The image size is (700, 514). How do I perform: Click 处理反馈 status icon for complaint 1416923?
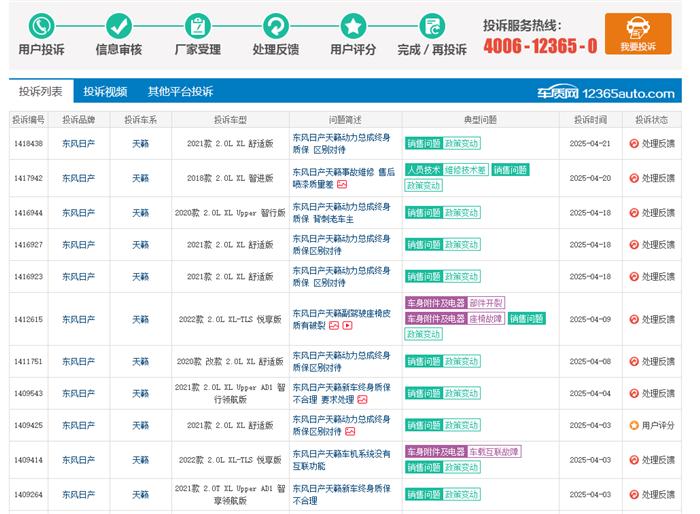[x=634, y=276]
